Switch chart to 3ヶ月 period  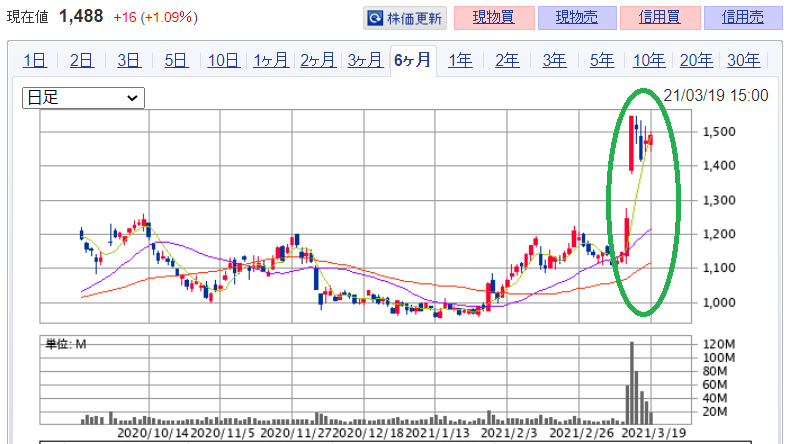pos(365,60)
